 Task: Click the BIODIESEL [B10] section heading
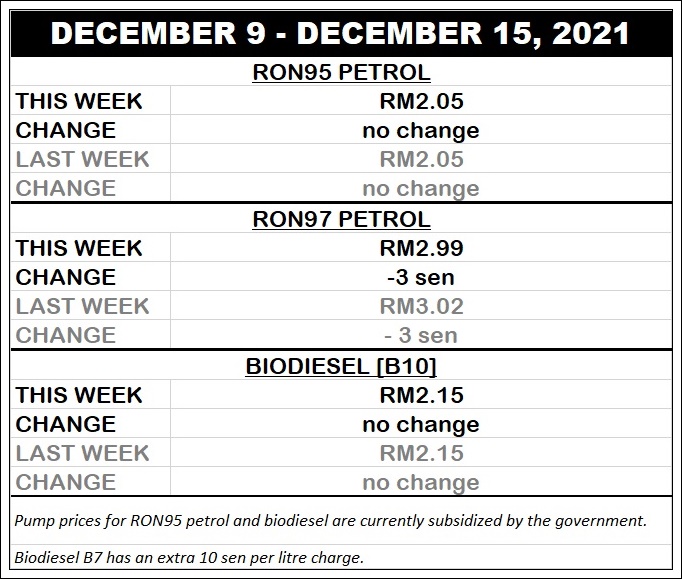coord(341,366)
